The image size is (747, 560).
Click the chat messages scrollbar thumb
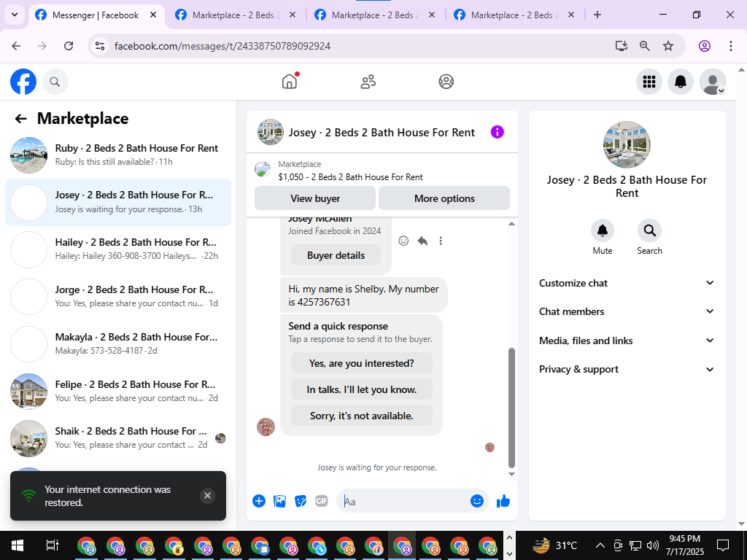click(511, 408)
